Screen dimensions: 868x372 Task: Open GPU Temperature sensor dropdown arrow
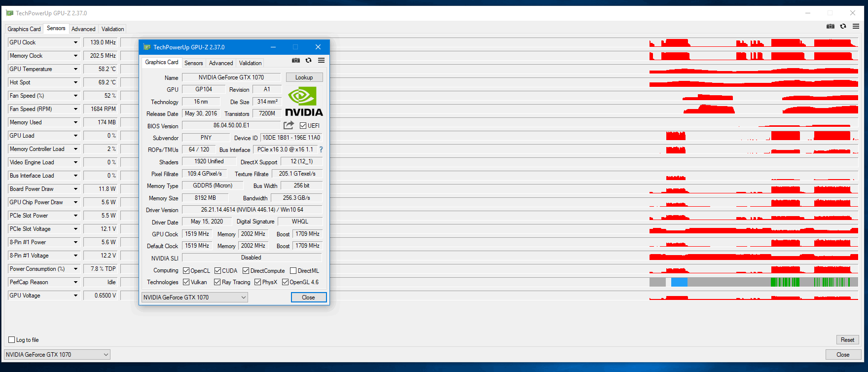tap(75, 69)
